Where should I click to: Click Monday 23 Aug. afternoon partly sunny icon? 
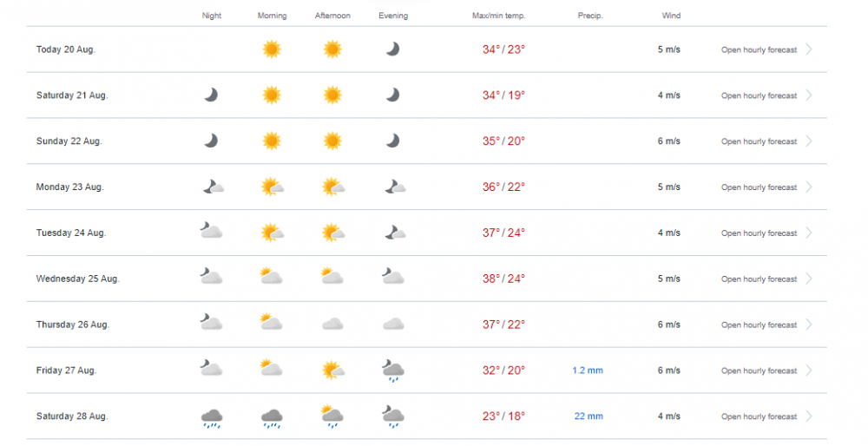tap(332, 187)
